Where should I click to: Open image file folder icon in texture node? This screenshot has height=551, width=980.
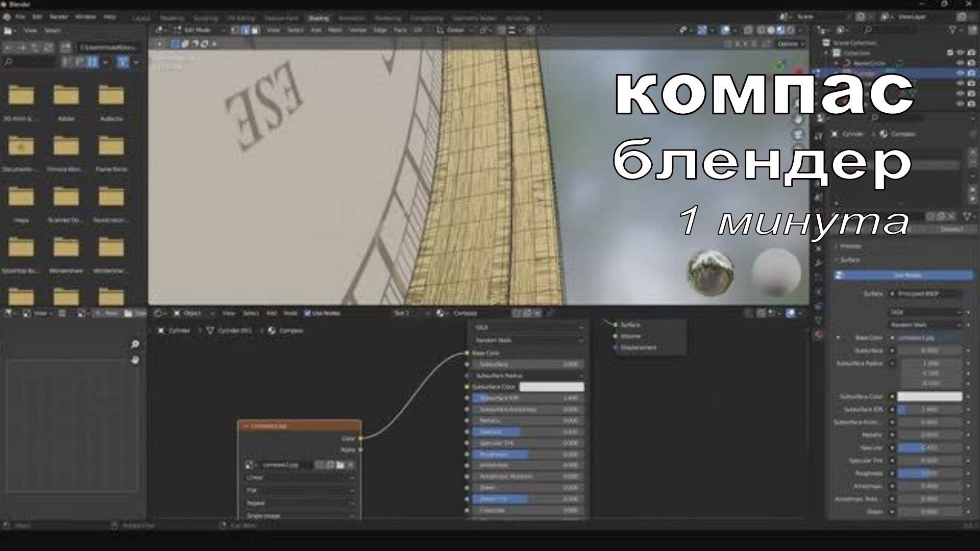[x=340, y=465]
